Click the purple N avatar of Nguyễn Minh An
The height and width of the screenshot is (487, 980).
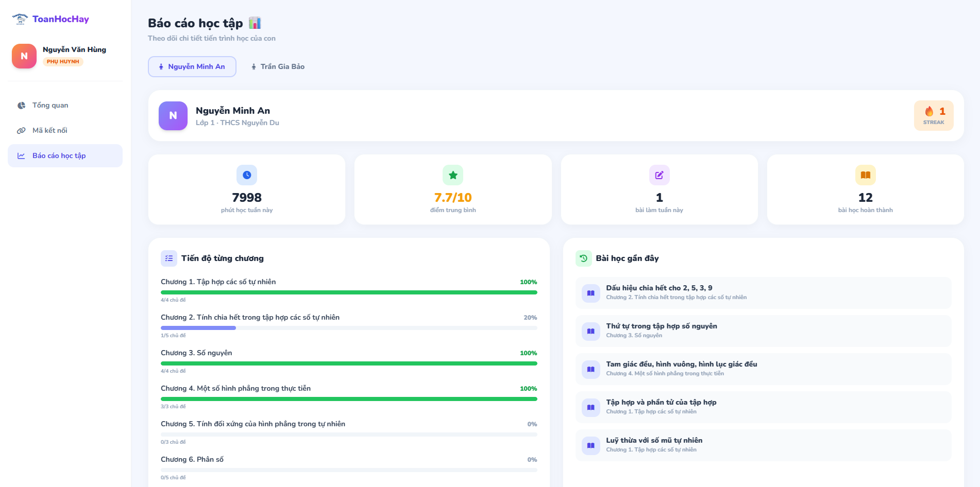pyautogui.click(x=173, y=116)
